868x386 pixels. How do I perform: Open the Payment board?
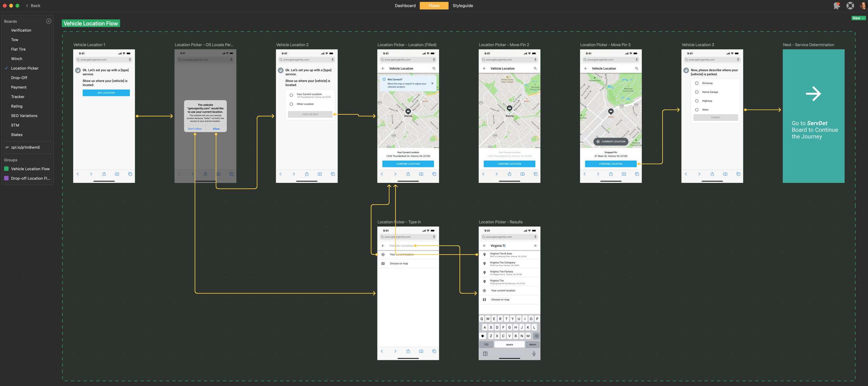(x=19, y=87)
